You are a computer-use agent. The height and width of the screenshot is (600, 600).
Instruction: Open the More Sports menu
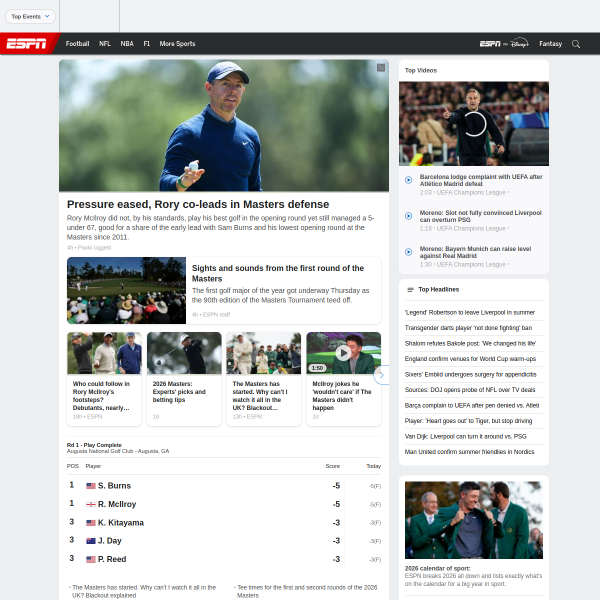coord(177,44)
